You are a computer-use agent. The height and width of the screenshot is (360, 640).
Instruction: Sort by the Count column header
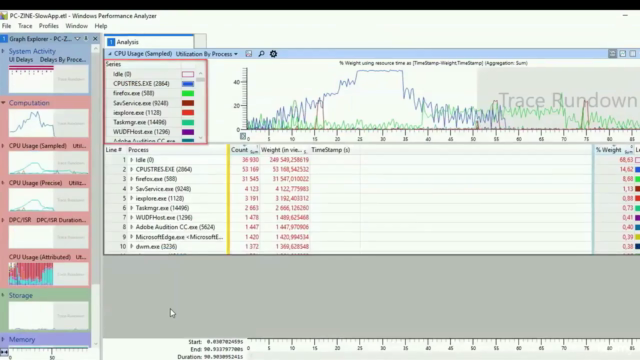tap(244, 150)
